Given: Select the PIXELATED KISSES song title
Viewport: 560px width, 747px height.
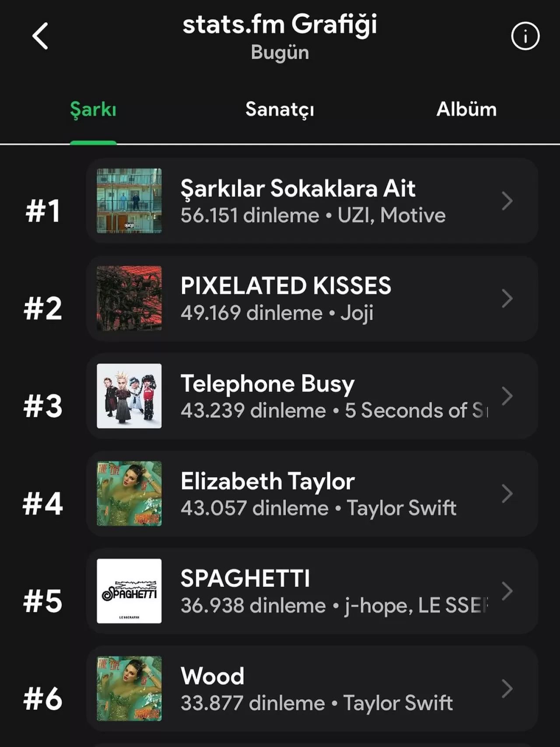Looking at the screenshot, I should pyautogui.click(x=286, y=286).
